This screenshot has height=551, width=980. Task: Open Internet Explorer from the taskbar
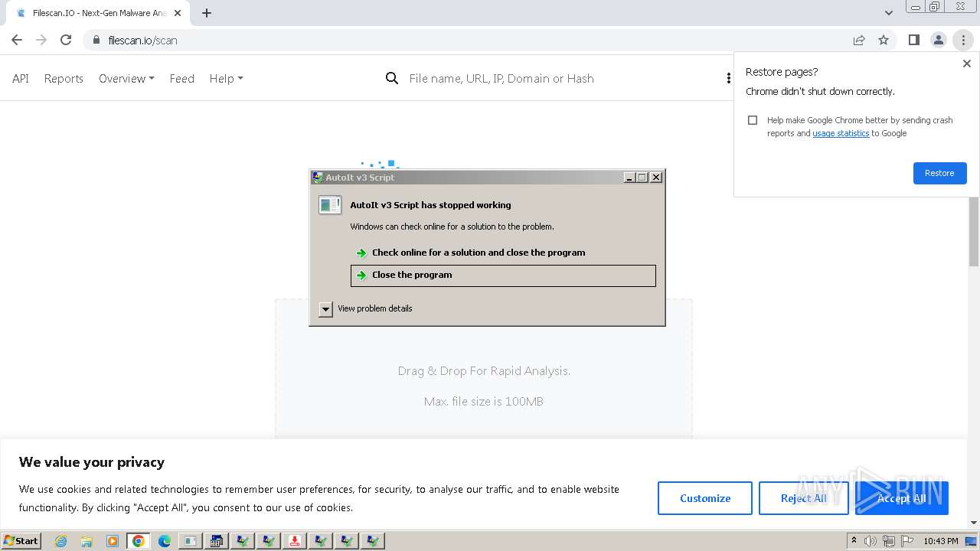[60, 541]
